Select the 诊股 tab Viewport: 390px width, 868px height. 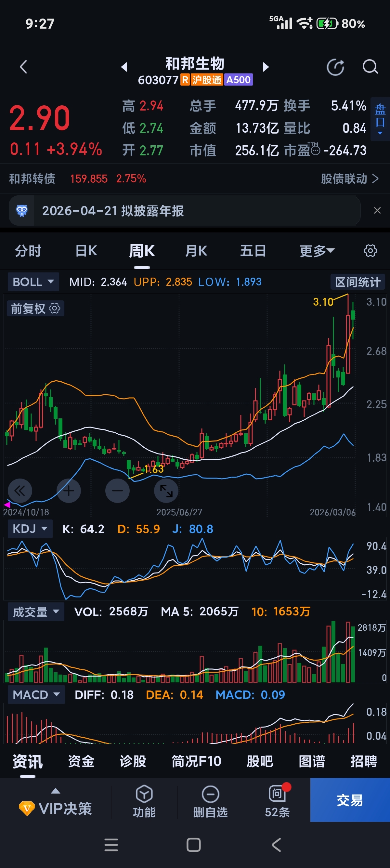click(x=133, y=761)
